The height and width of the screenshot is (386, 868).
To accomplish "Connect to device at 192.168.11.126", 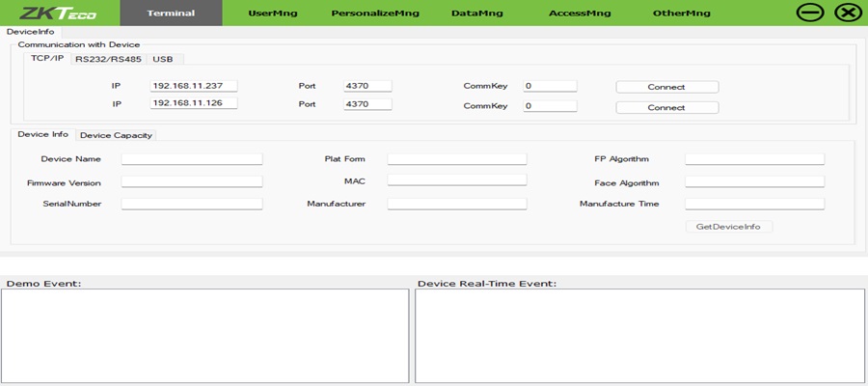I will click(666, 107).
